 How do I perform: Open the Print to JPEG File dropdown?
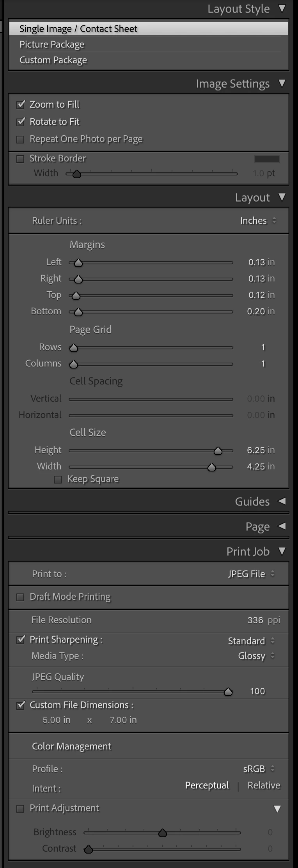coord(252,574)
